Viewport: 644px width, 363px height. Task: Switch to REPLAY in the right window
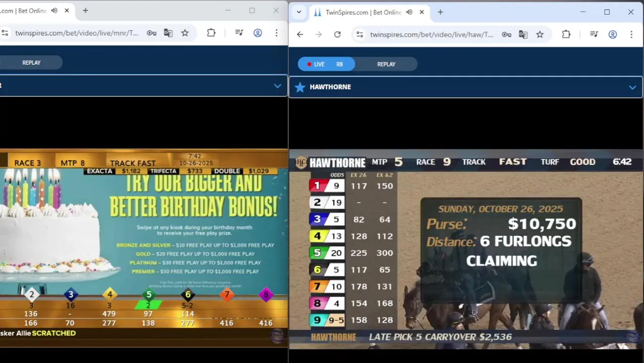[x=387, y=64]
